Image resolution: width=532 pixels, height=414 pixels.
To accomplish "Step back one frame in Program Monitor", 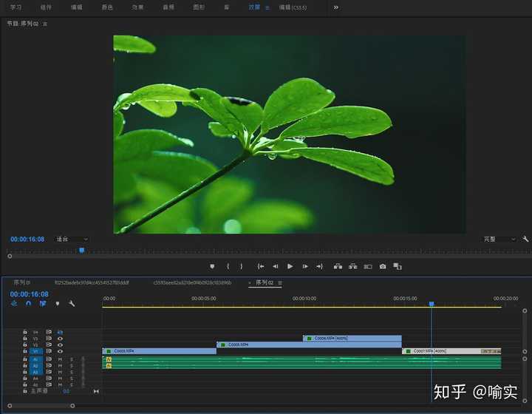I will [275, 266].
